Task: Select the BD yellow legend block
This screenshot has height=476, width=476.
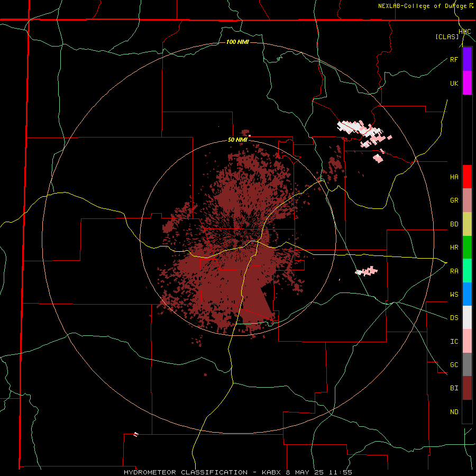Action: pyautogui.click(x=467, y=224)
